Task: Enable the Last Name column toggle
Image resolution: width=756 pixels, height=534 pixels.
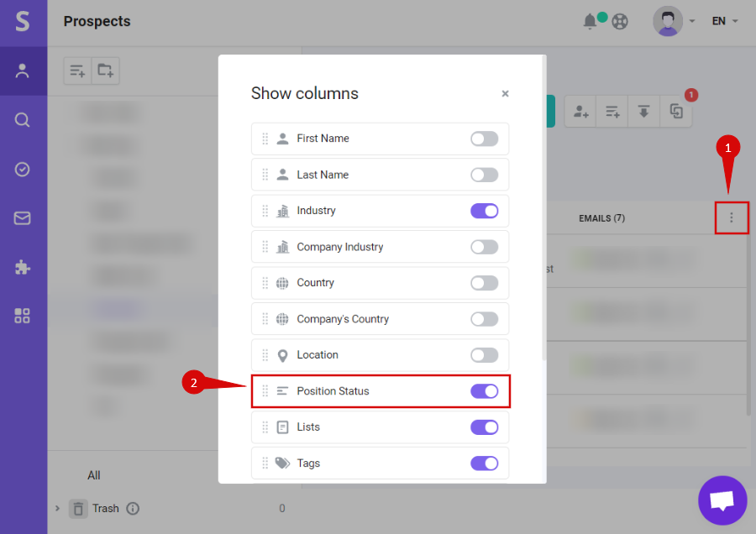Action: click(x=484, y=175)
